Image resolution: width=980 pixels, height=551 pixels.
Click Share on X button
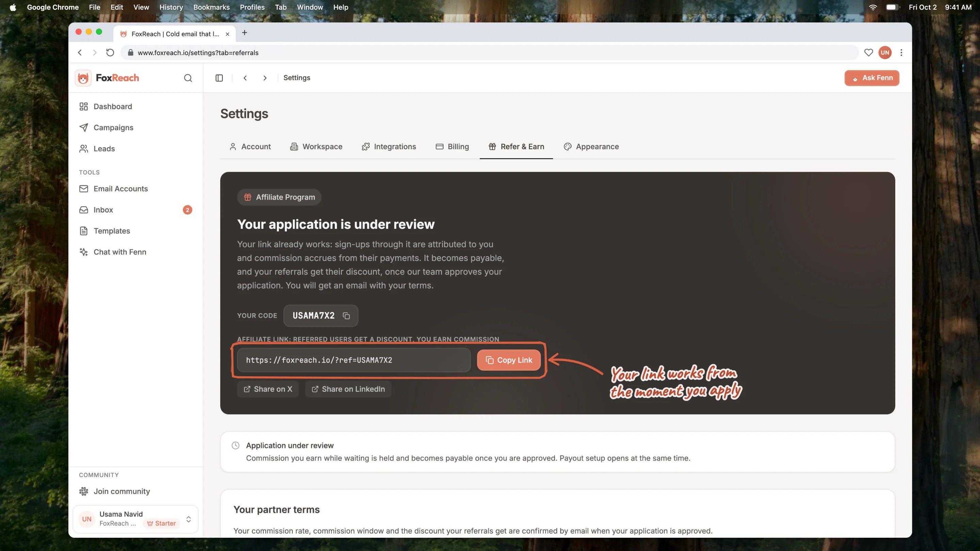click(268, 389)
